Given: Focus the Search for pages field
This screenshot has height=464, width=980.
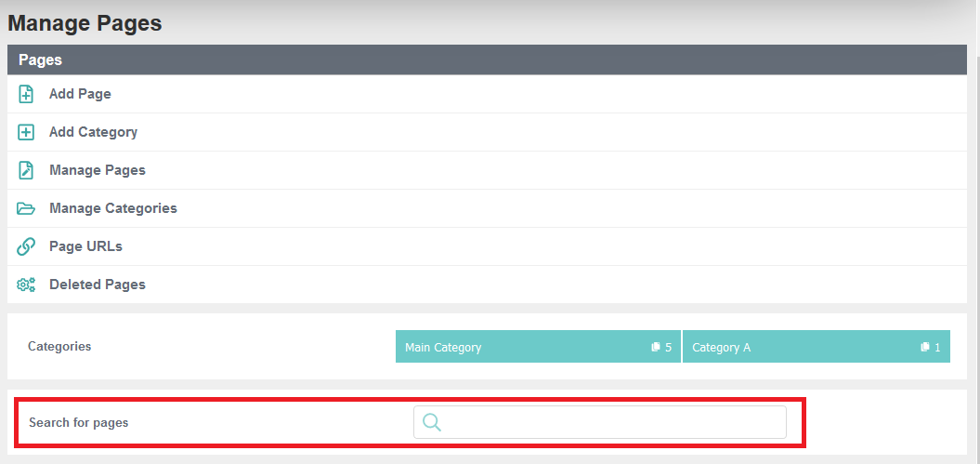Looking at the screenshot, I should [x=600, y=422].
